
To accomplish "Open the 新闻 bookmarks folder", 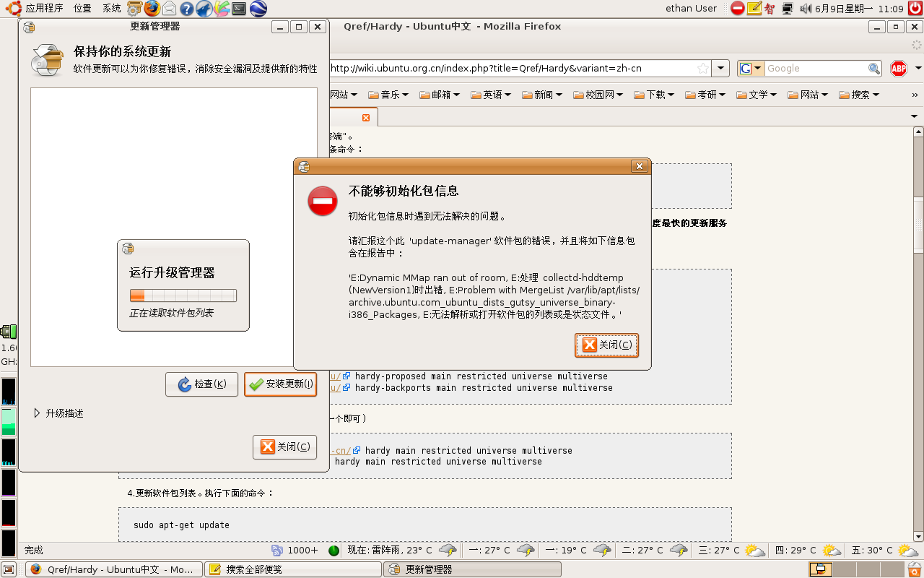I will pos(542,95).
